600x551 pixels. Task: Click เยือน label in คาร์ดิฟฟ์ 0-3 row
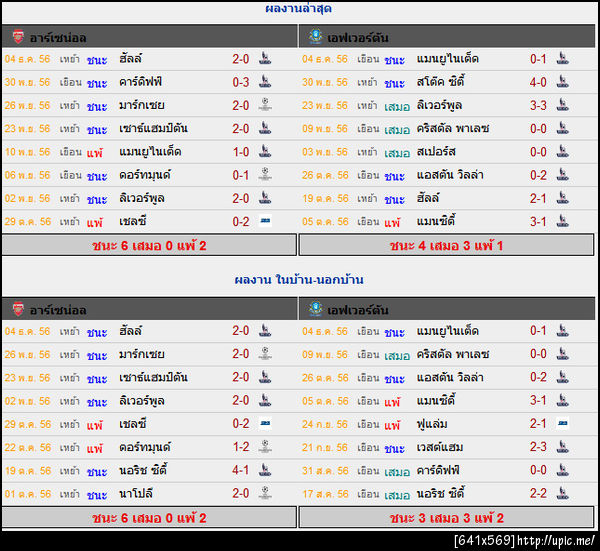pos(70,82)
